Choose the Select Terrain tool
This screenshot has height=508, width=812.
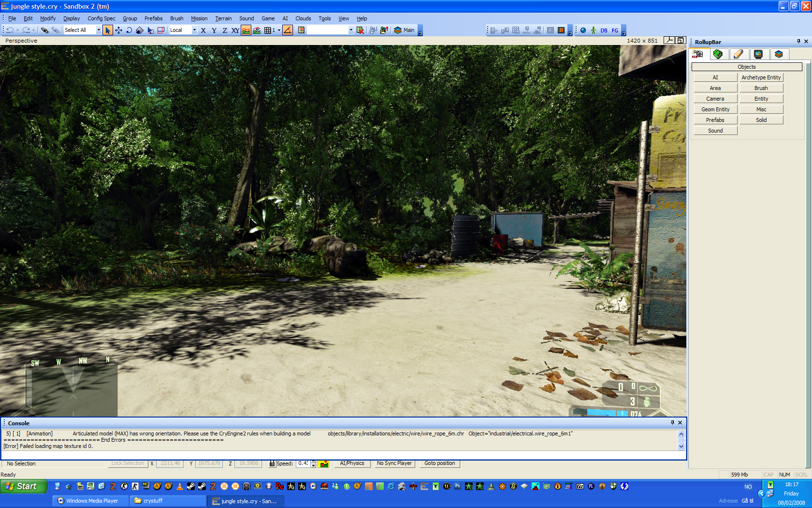(x=150, y=30)
